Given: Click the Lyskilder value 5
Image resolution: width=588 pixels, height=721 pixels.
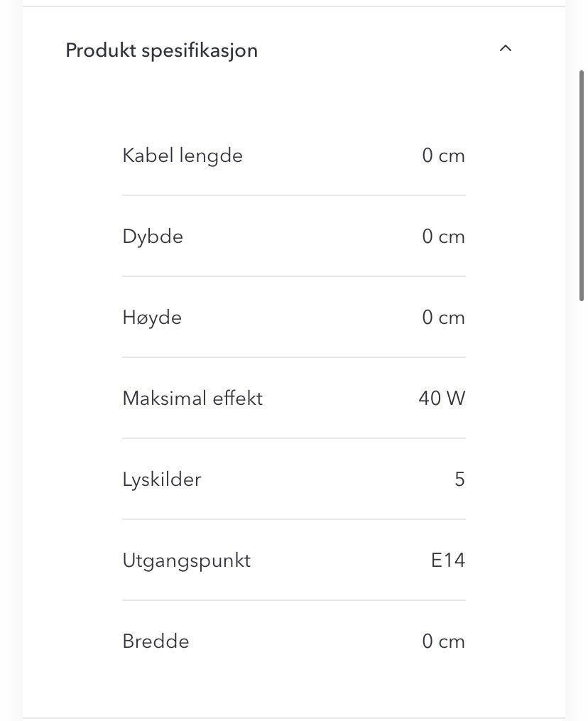Looking at the screenshot, I should coord(459,479).
